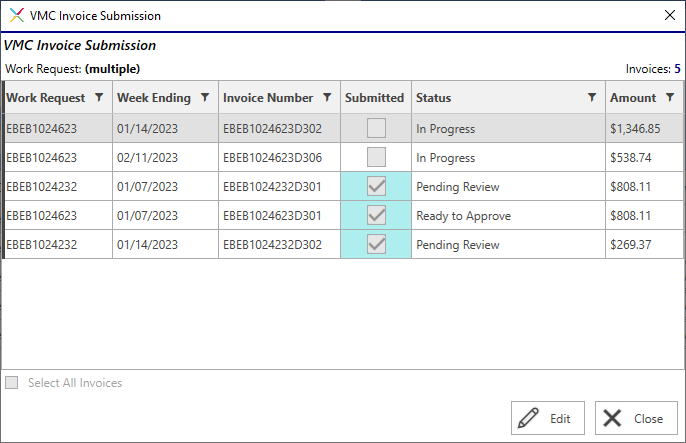The height and width of the screenshot is (443, 686).
Task: Click the 02/11/2023 week ending cell
Action: (x=165, y=157)
